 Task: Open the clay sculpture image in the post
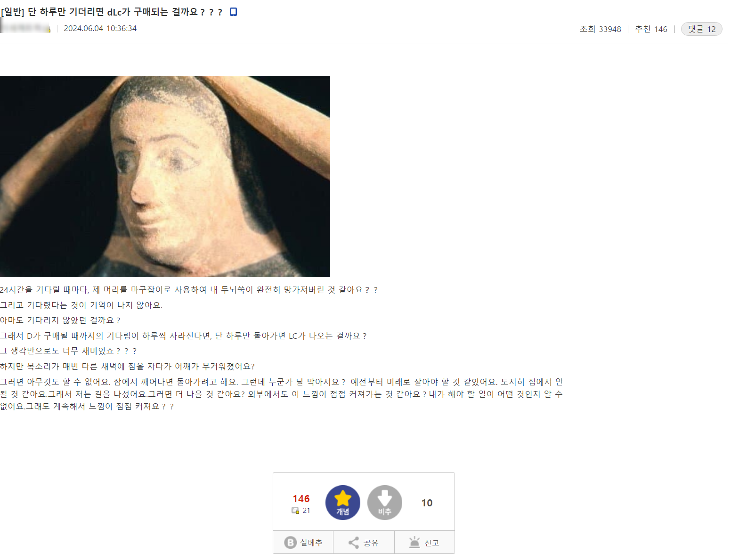point(165,176)
